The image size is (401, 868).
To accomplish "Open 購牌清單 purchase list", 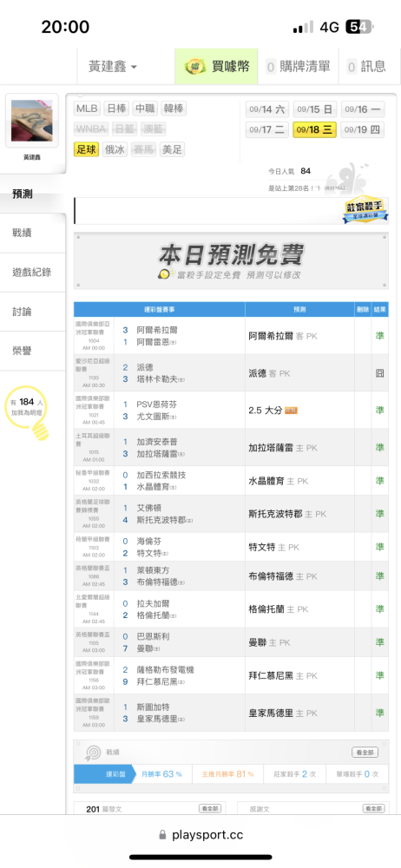I will tap(298, 67).
